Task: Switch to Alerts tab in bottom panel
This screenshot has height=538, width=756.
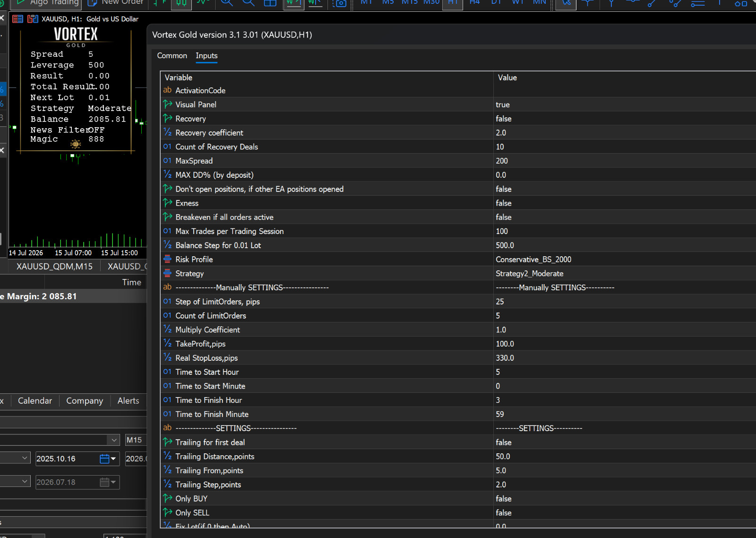Action: click(129, 401)
